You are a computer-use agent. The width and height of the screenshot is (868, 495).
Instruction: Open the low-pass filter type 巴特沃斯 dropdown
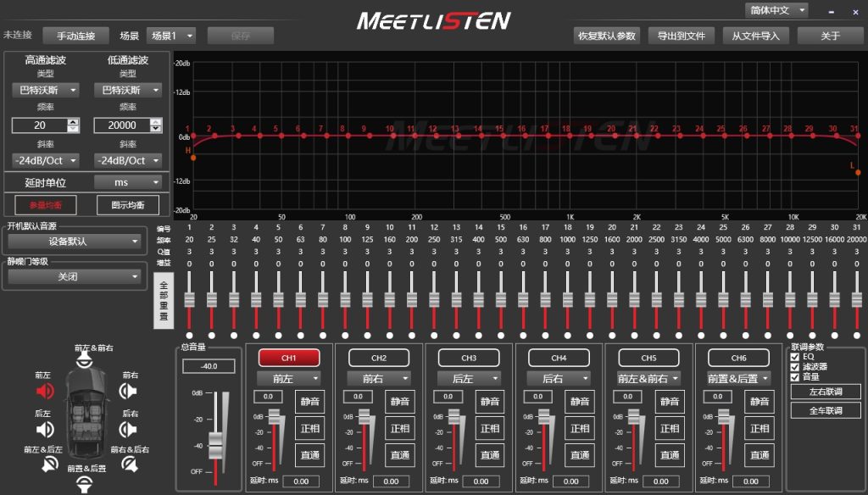tap(128, 90)
